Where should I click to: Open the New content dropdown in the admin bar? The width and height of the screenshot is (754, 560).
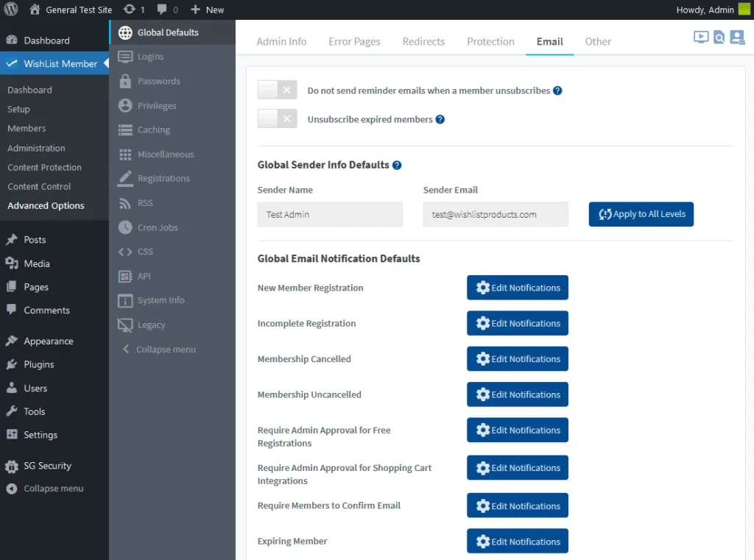(207, 10)
